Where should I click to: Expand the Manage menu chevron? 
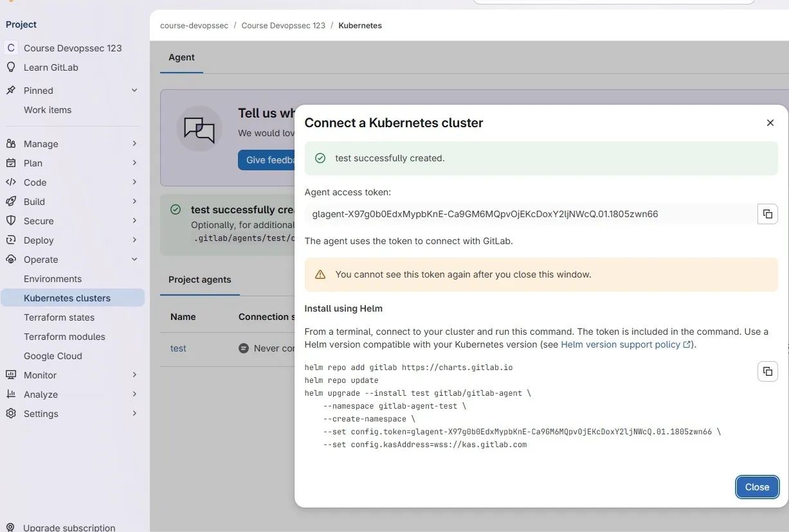(134, 143)
